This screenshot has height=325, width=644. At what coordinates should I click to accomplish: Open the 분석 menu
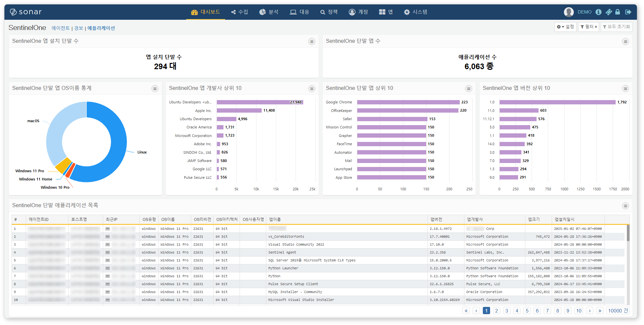pos(269,12)
